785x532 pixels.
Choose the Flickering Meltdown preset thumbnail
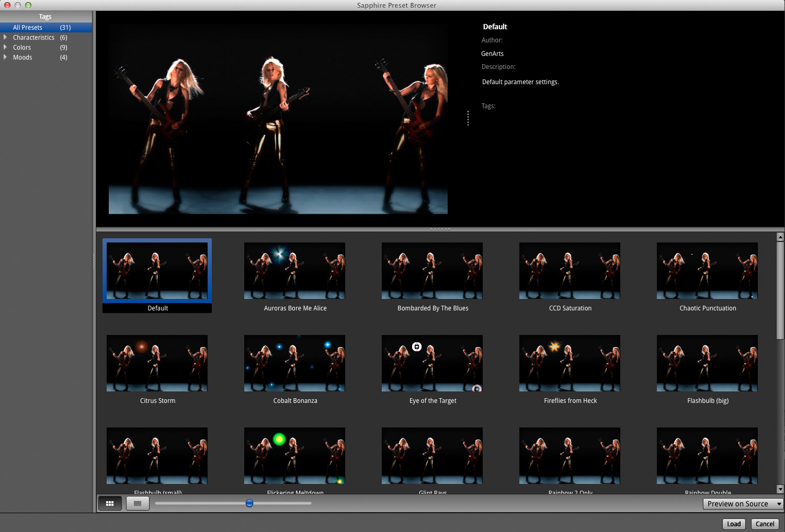(x=294, y=456)
